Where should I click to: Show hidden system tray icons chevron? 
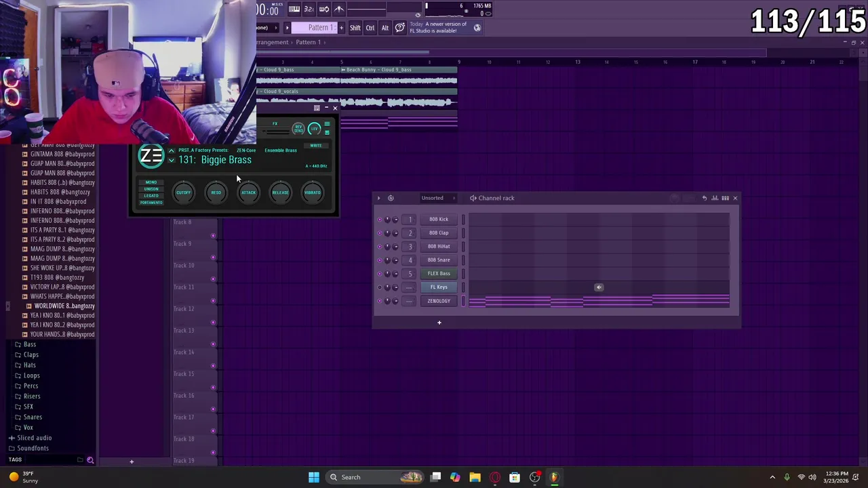point(772,477)
